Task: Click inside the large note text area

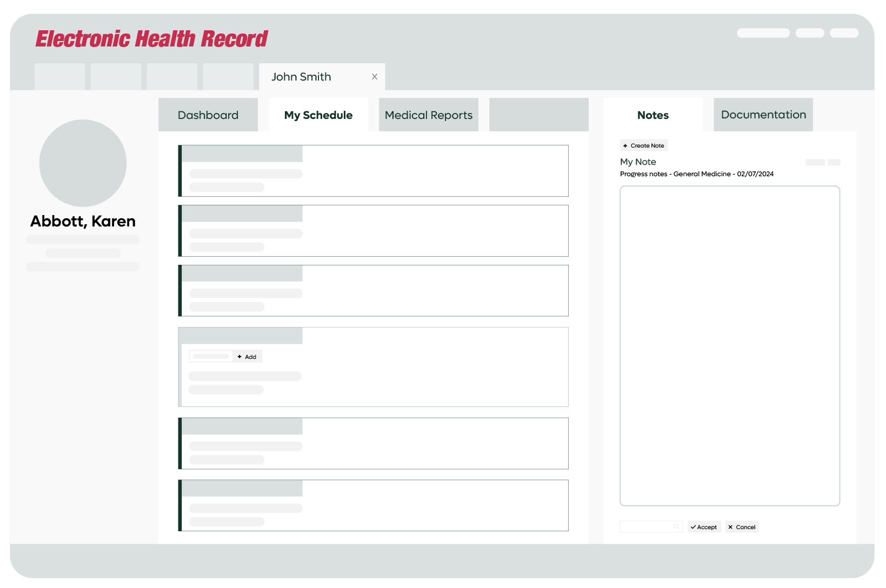Action: pyautogui.click(x=730, y=346)
